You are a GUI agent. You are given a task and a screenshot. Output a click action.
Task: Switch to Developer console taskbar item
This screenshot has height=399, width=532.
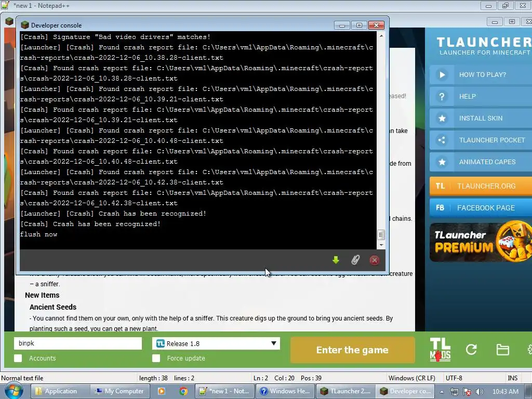coord(405,391)
